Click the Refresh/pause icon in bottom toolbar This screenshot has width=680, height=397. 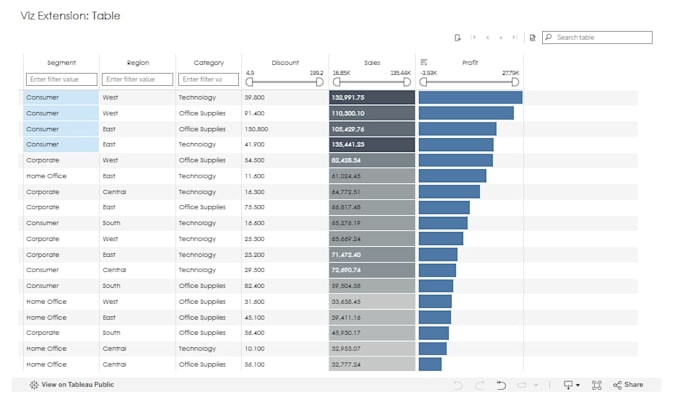[522, 385]
